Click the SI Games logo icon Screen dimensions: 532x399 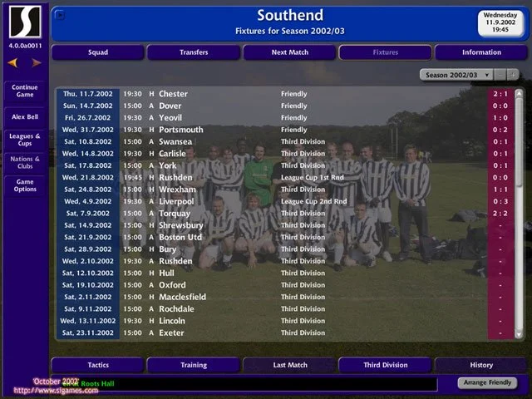(25, 22)
